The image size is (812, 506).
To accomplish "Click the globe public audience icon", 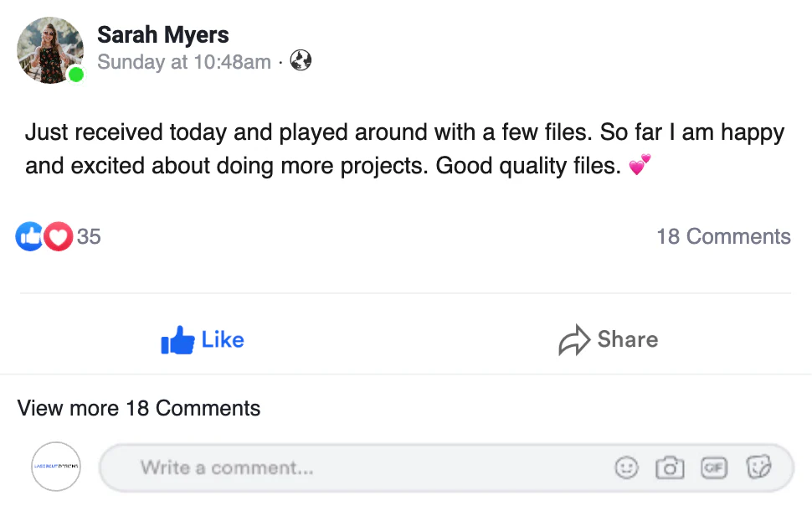I will (301, 60).
